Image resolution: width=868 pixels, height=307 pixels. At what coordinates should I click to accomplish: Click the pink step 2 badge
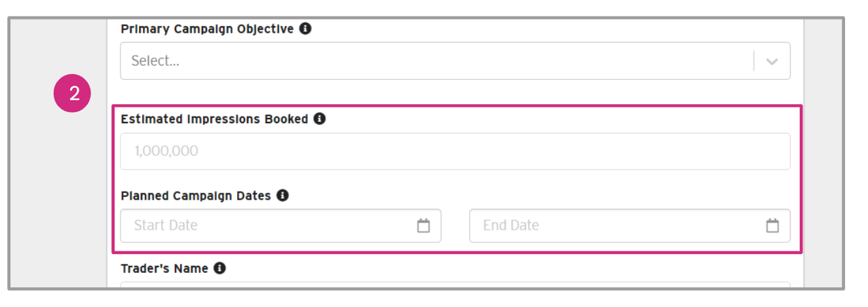pos(71,94)
